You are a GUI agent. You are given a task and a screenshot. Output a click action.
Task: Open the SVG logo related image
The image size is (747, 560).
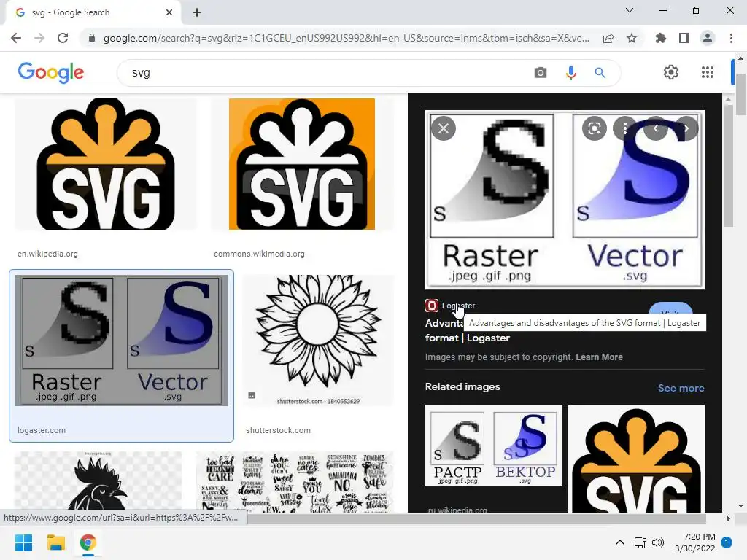636,459
